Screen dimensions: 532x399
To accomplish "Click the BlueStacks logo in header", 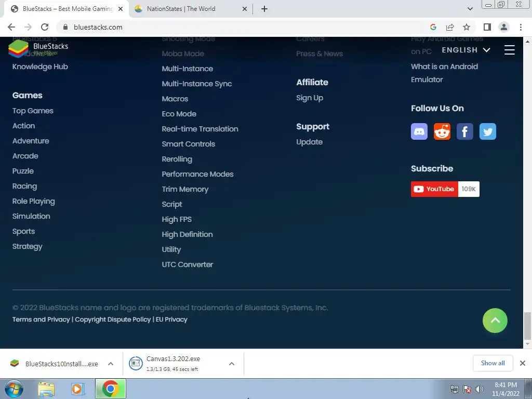I will [x=38, y=48].
